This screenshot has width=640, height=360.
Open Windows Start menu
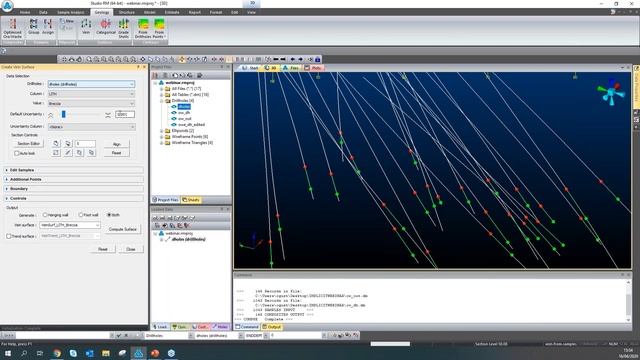click(x=8, y=353)
